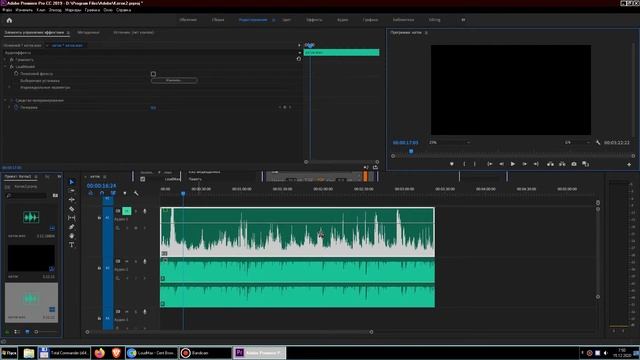Open Comparison View in program monitor

586,164
